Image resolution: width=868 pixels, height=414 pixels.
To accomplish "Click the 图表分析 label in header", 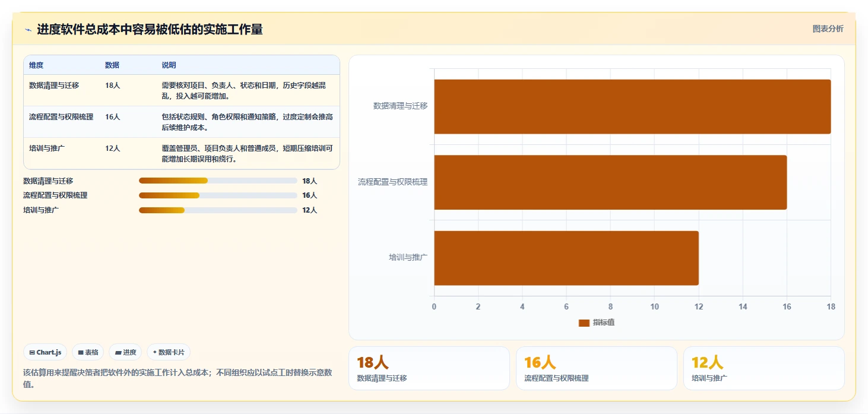I will [828, 29].
